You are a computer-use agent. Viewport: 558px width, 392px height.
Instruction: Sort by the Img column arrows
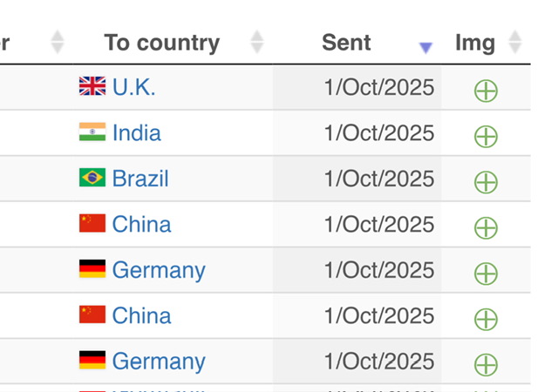514,42
